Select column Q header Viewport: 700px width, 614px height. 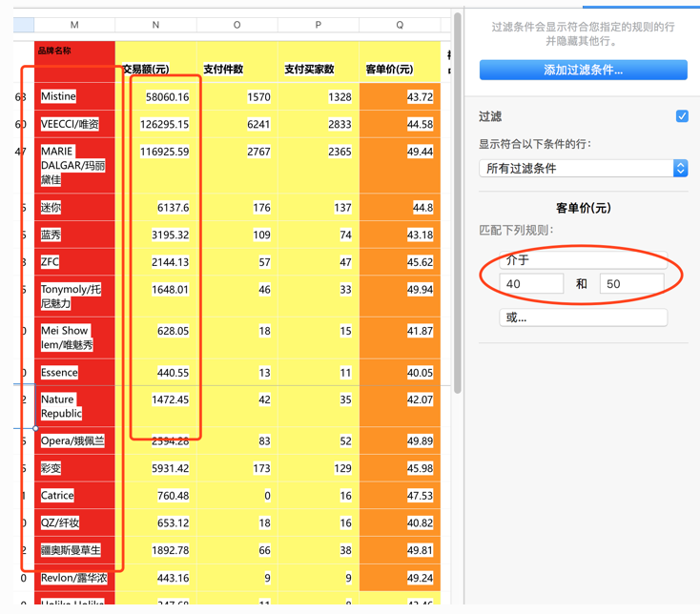click(400, 25)
